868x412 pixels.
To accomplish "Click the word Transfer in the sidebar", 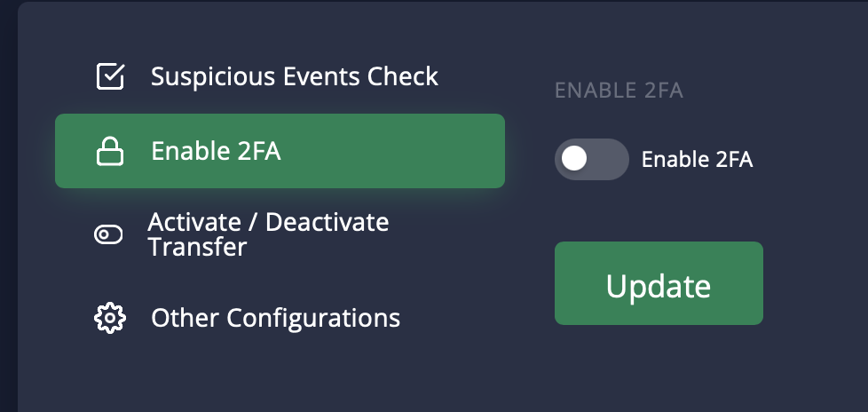I will coord(197,248).
